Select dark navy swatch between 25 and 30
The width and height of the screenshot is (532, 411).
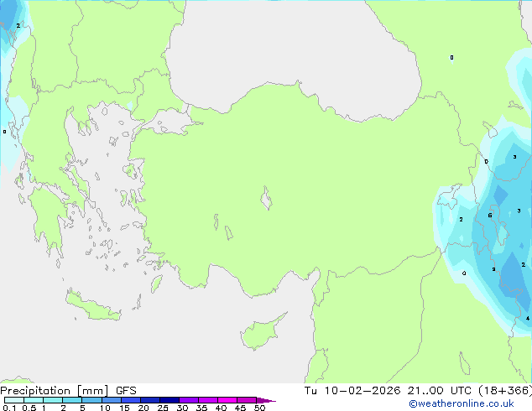tap(170, 400)
